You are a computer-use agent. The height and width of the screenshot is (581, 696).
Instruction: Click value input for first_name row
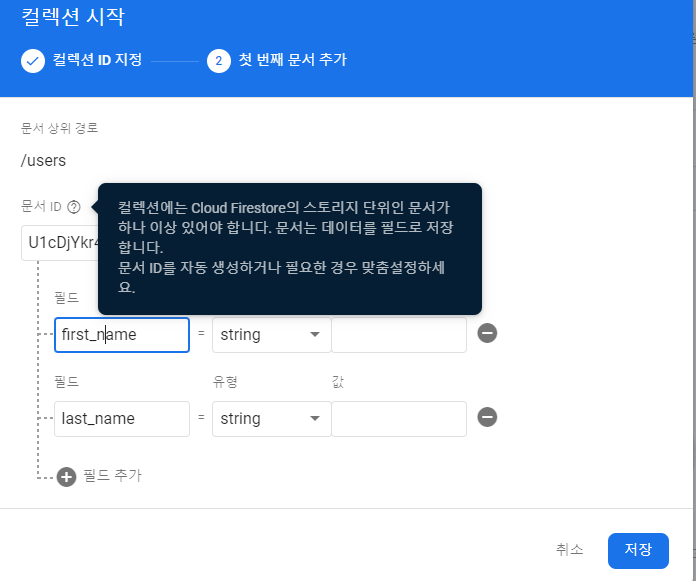[x=399, y=335]
